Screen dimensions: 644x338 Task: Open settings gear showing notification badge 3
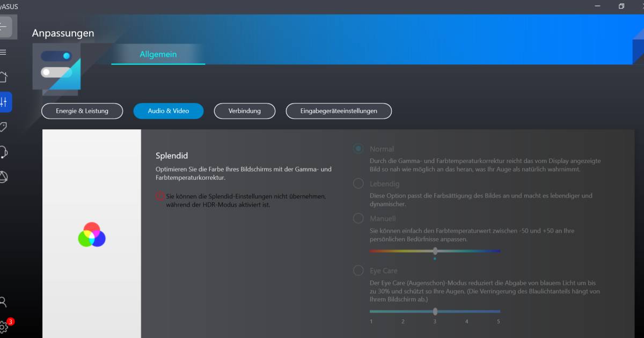click(5, 326)
